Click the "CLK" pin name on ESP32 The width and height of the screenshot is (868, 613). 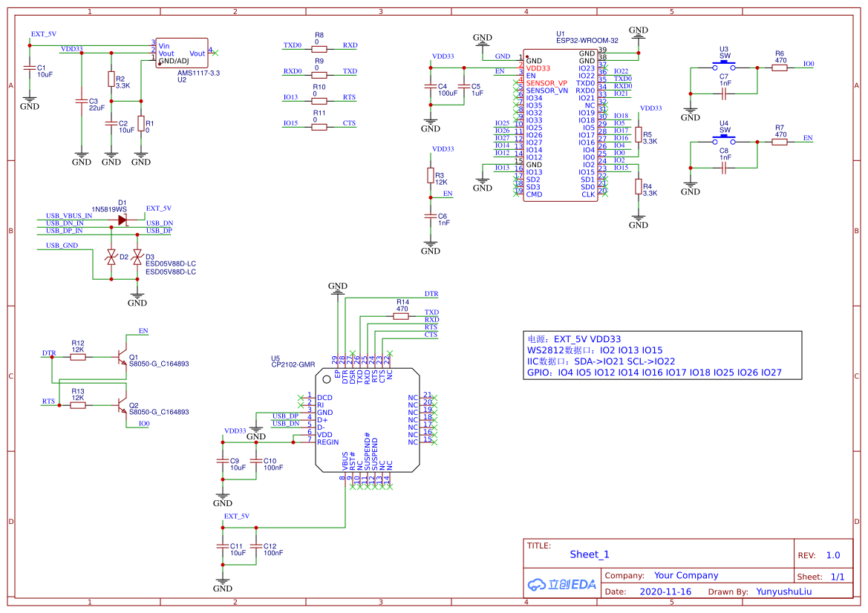click(588, 194)
